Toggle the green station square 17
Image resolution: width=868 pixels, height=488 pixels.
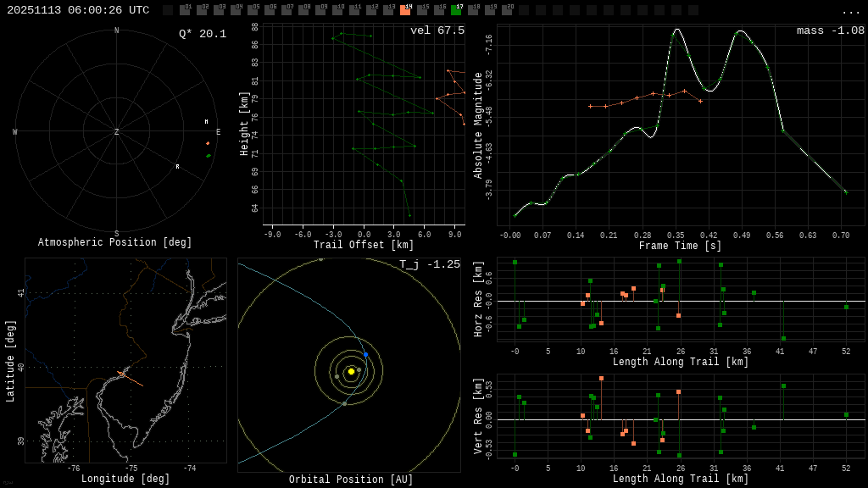pos(457,10)
